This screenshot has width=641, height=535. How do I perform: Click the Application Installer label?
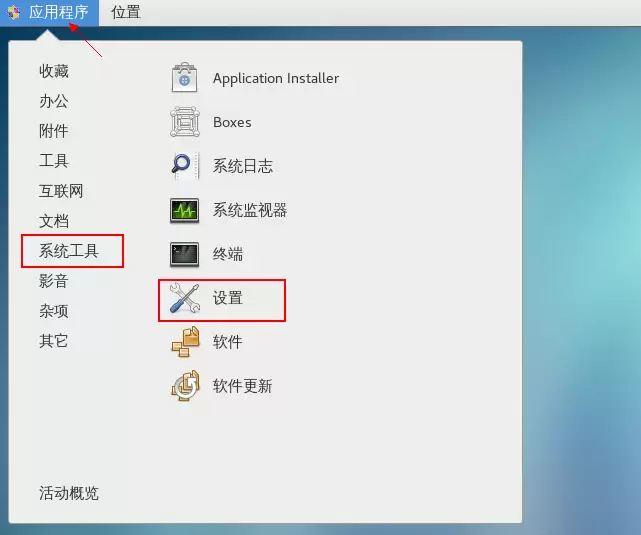point(276,78)
